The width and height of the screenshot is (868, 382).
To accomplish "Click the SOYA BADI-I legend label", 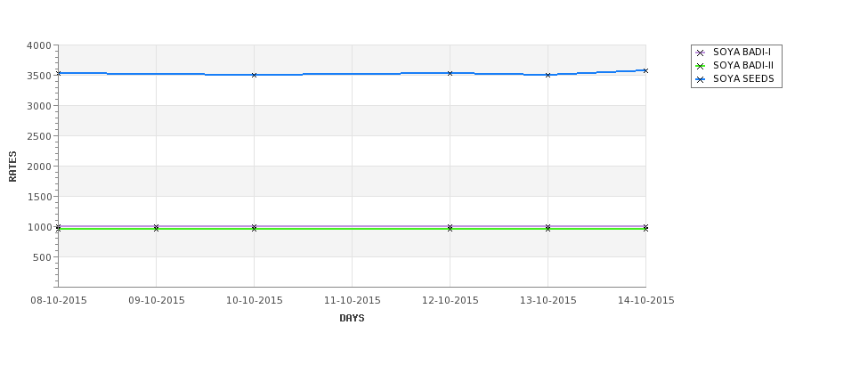I will pos(742,53).
